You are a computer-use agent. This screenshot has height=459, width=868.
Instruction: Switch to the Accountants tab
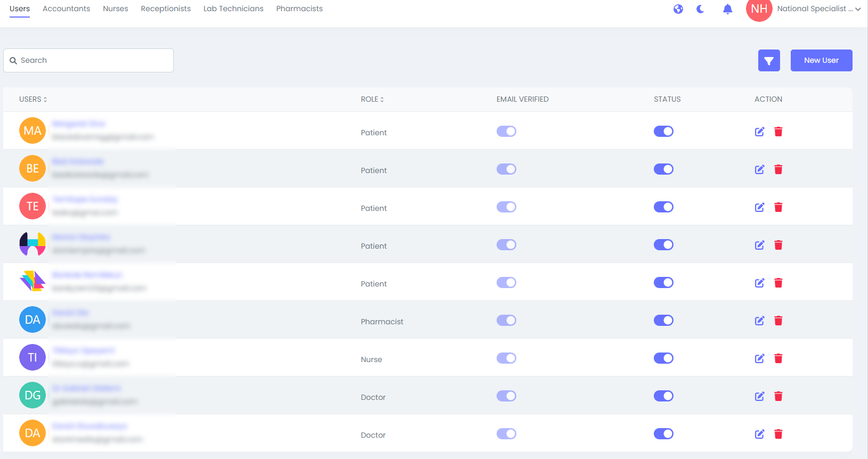point(66,9)
